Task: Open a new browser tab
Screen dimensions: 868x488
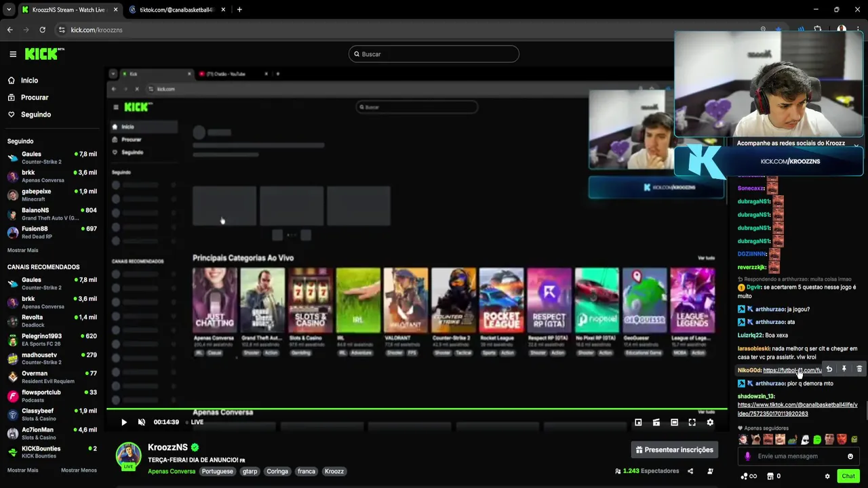Action: pyautogui.click(x=239, y=9)
